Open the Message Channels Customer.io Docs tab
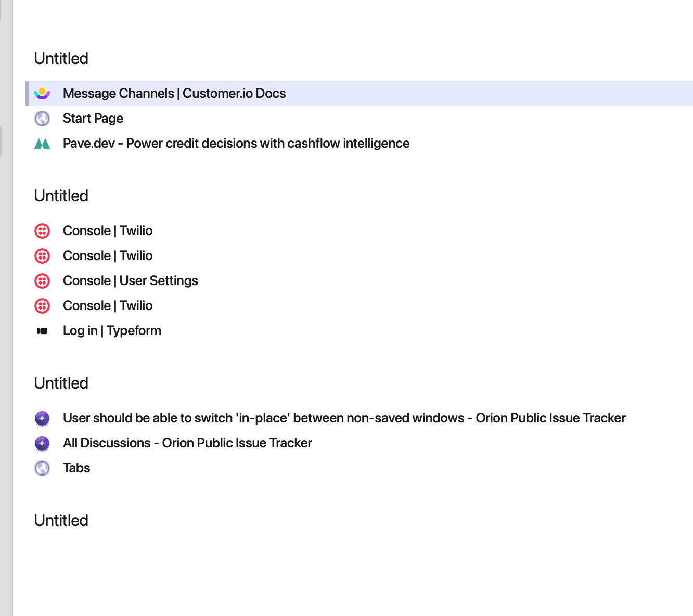 pos(174,94)
